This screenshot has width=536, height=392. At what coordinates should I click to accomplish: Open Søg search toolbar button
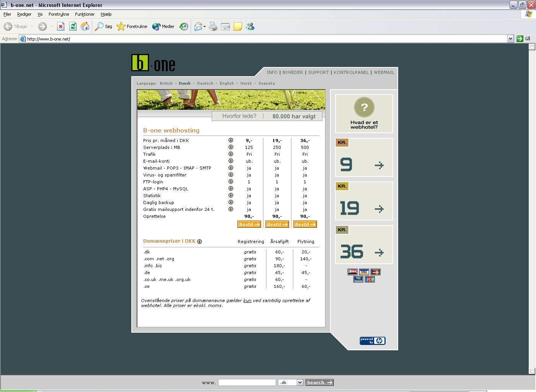103,26
